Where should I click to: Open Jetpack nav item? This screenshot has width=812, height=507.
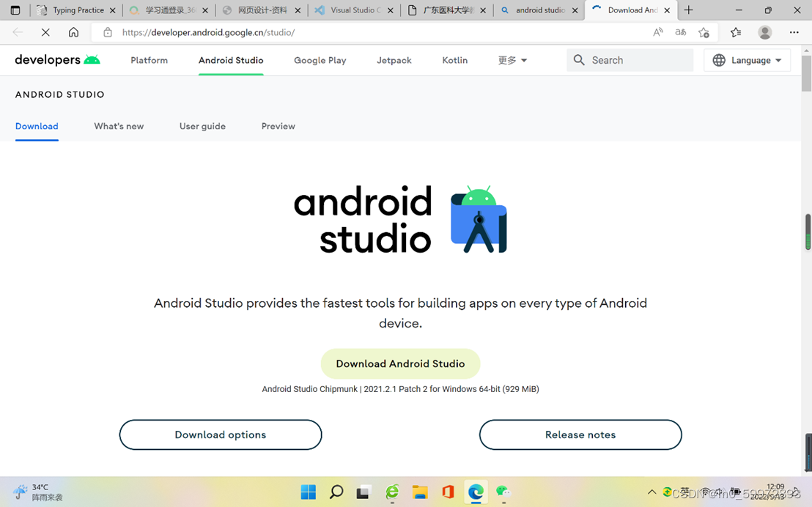point(394,60)
